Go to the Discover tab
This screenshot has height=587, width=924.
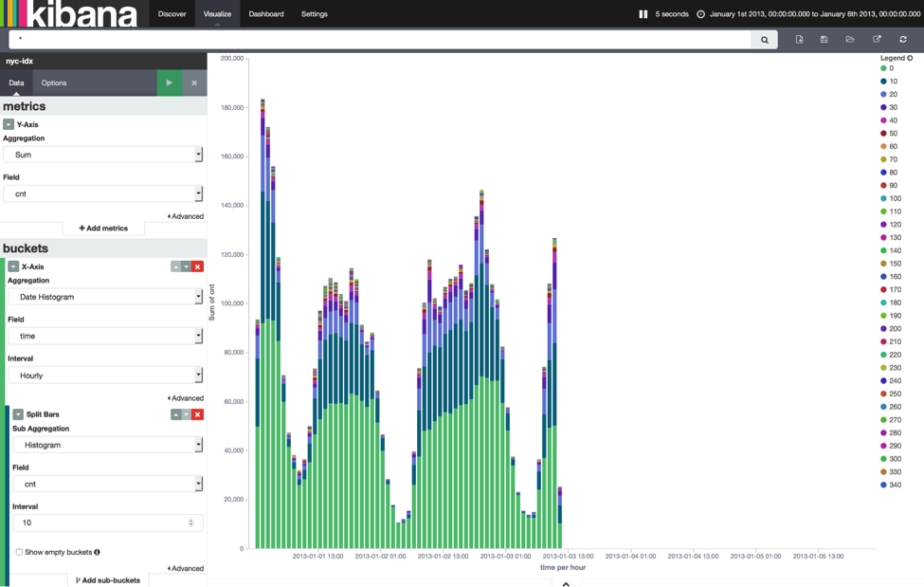(x=172, y=14)
